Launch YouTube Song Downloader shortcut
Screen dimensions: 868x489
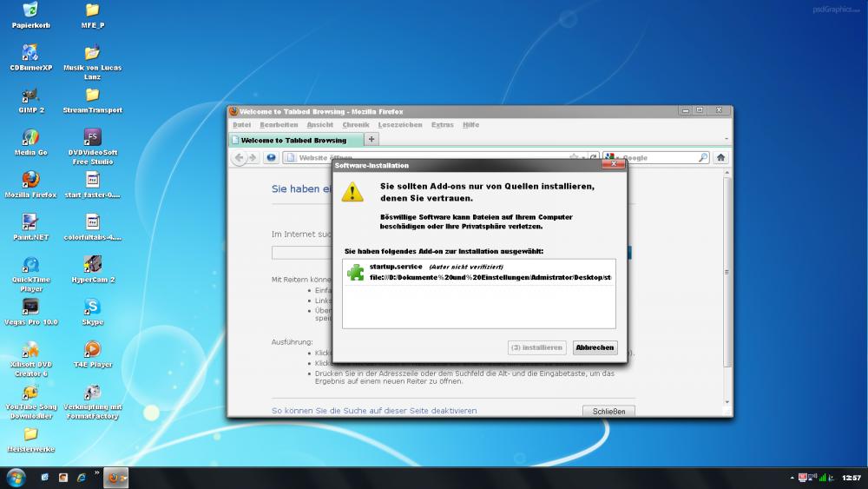click(30, 401)
